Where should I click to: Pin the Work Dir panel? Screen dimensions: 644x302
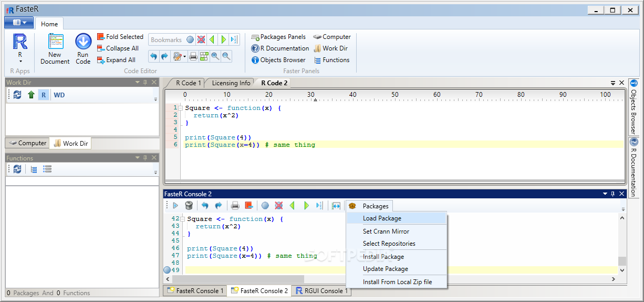(x=146, y=82)
